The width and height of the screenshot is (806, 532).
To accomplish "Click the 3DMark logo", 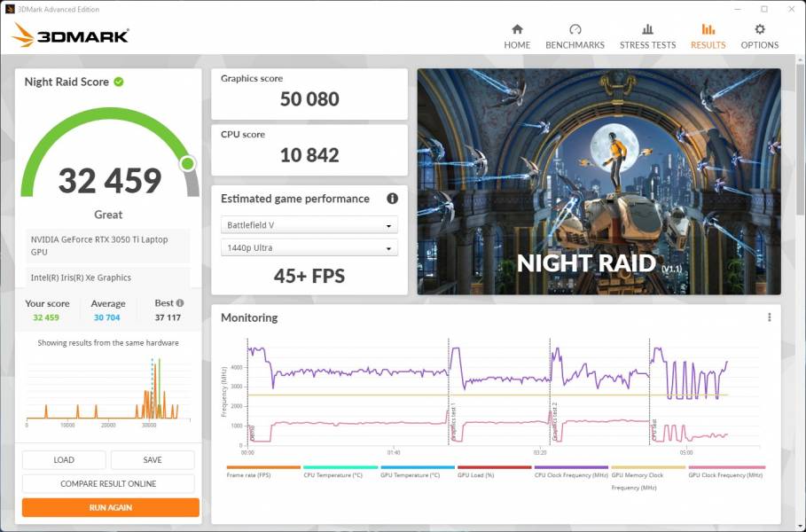I will point(70,36).
